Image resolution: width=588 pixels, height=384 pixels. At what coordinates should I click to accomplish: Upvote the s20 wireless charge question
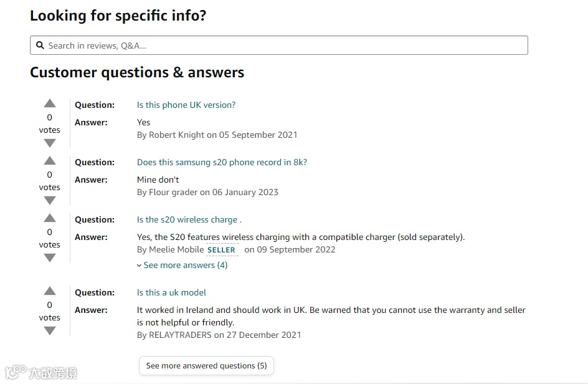pos(50,218)
